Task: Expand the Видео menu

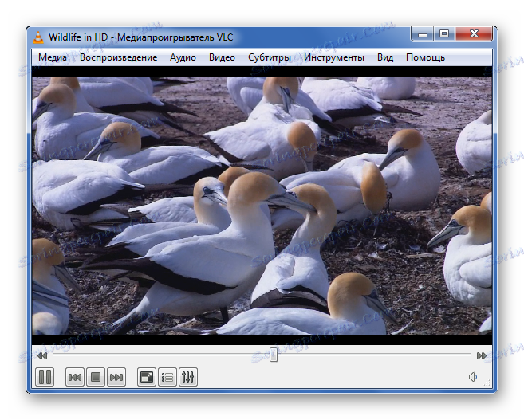Action: [222, 57]
